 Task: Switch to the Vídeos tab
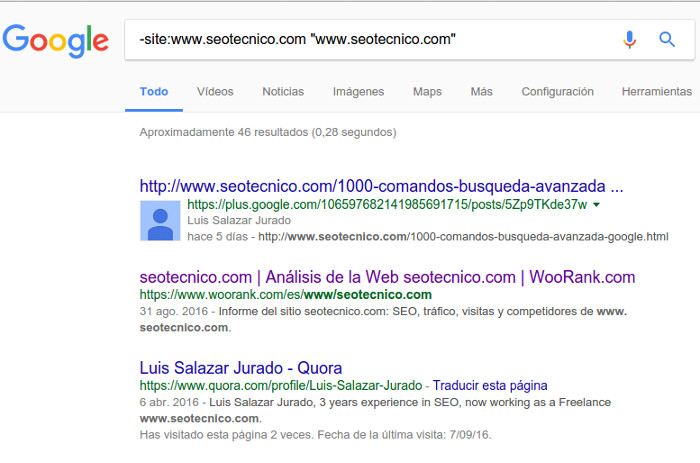coord(215,92)
